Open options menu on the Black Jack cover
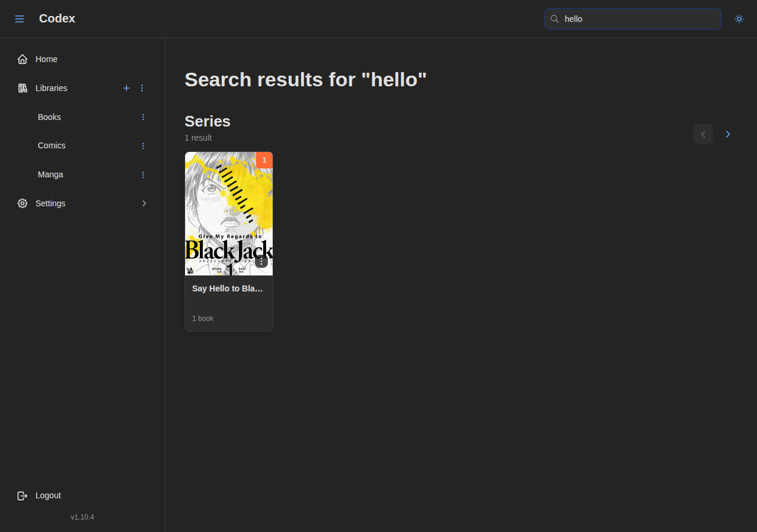This screenshot has height=532, width=757. (261, 261)
